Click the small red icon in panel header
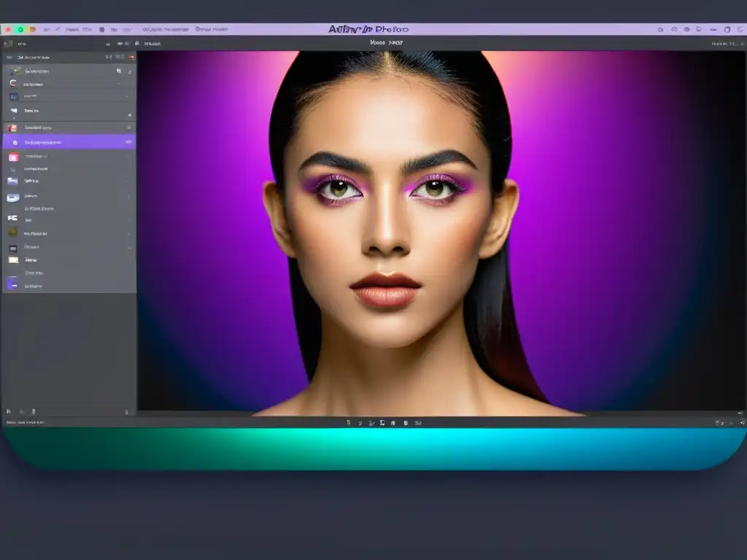This screenshot has width=747, height=560. (131, 56)
